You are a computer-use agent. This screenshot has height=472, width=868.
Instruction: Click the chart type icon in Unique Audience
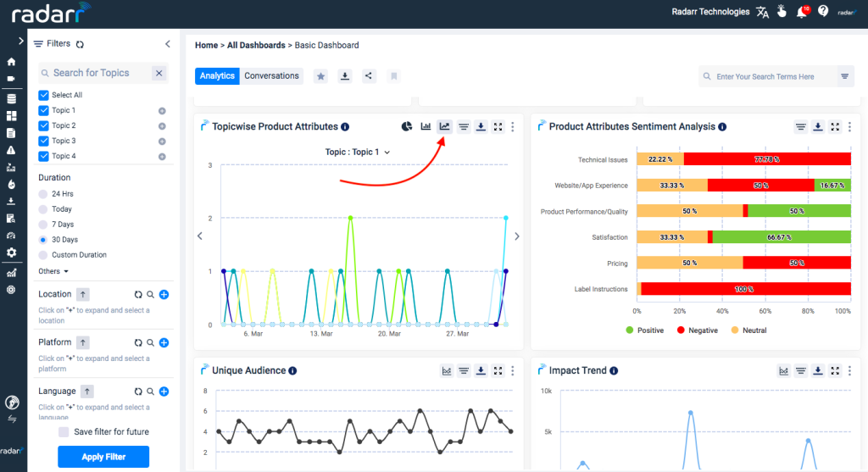447,371
